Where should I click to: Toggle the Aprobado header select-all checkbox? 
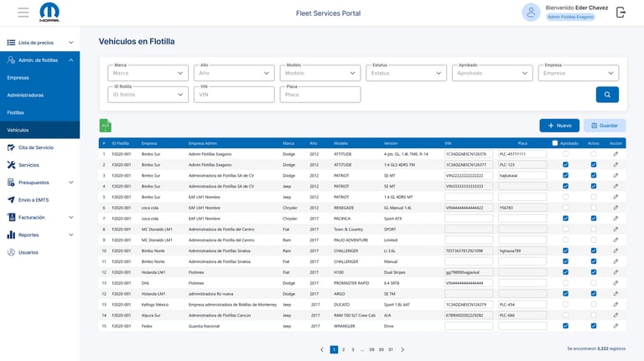click(x=555, y=143)
